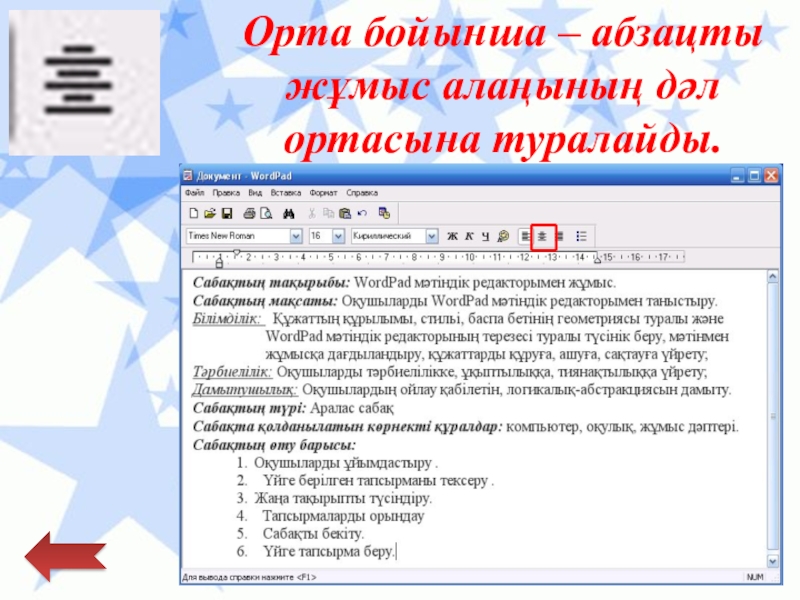Open the Формат menu
This screenshot has width=800, height=600.
[323, 193]
